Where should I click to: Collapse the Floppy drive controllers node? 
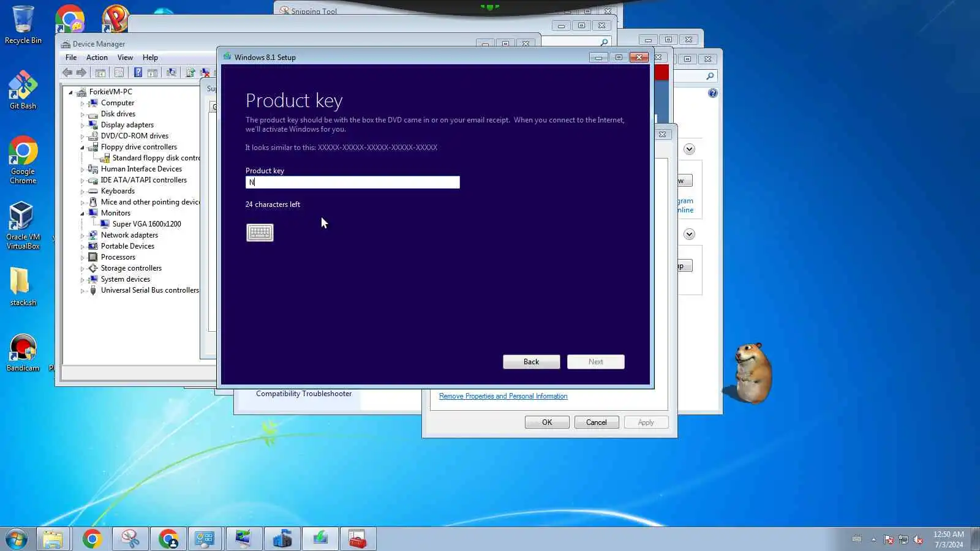[82, 148]
